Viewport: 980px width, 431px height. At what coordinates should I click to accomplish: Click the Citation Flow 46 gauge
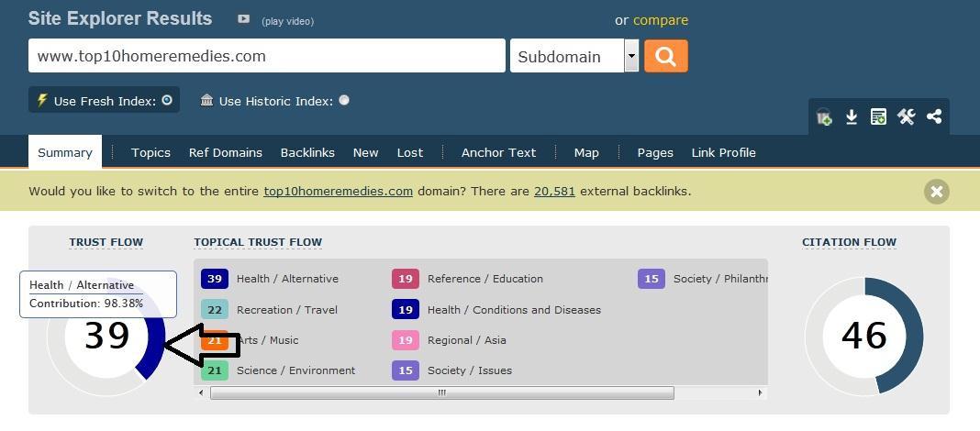coord(863,336)
